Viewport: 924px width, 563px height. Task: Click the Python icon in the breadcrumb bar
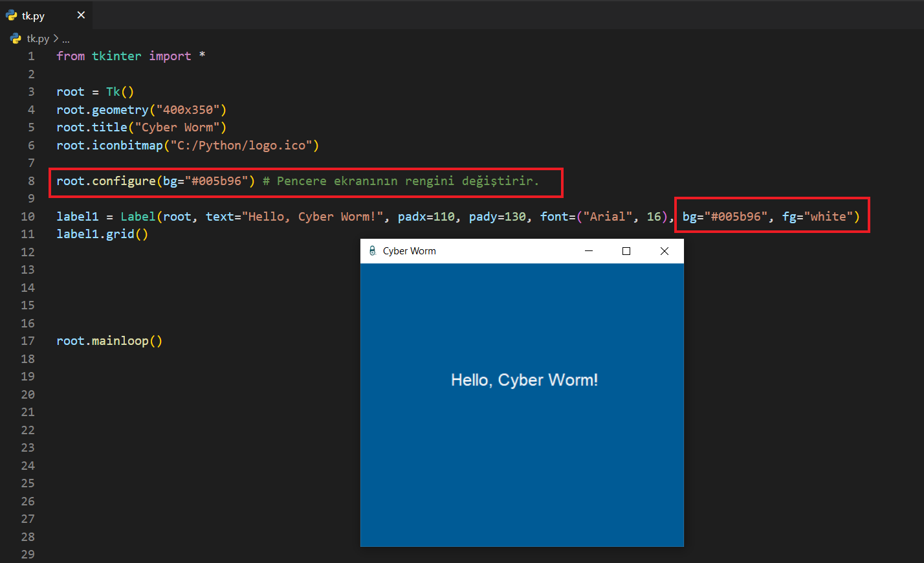pyautogui.click(x=16, y=39)
